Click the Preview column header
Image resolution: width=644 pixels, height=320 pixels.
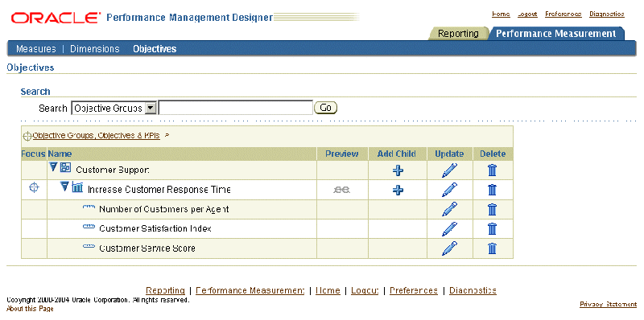(x=341, y=154)
